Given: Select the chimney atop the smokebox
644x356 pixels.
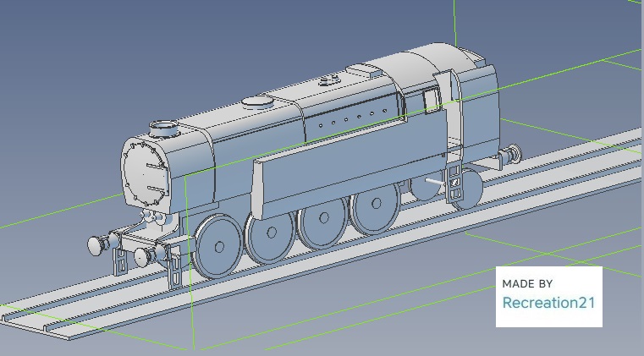Looking at the screenshot, I should click(x=165, y=129).
